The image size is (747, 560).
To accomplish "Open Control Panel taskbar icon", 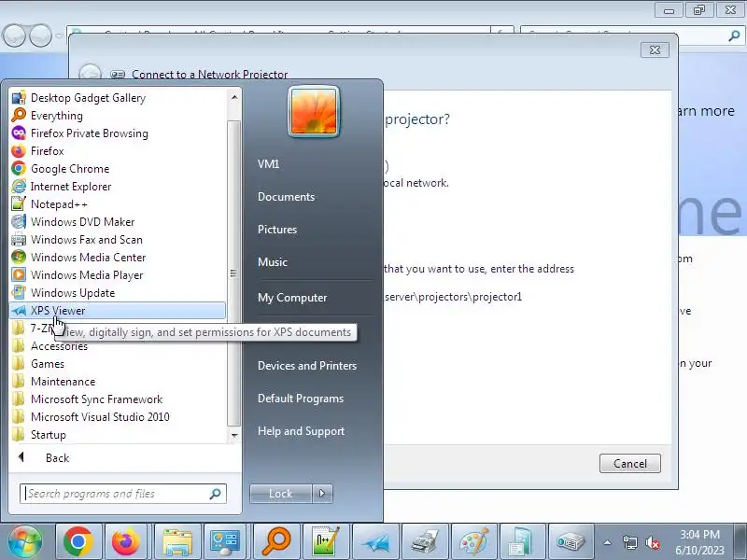I will tap(226, 541).
